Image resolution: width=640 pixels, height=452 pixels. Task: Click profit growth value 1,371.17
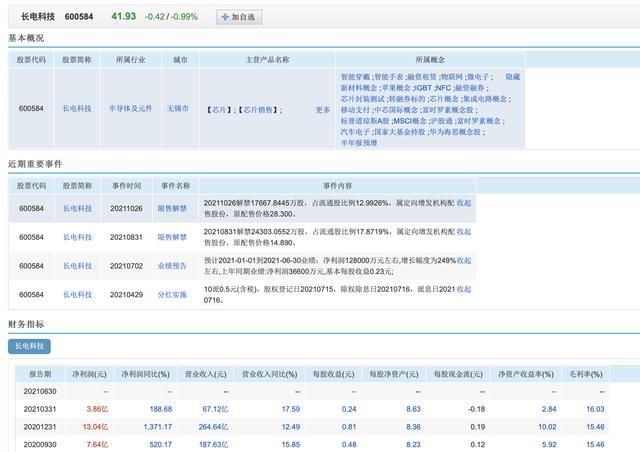[x=158, y=427]
